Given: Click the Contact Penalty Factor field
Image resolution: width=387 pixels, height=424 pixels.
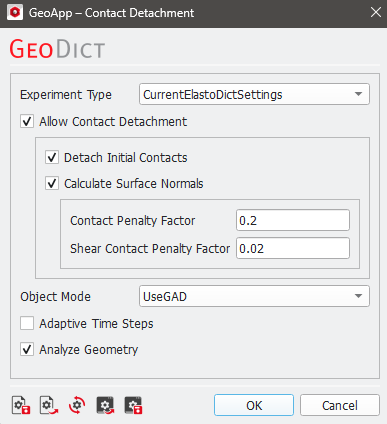Looking at the screenshot, I should tap(293, 220).
